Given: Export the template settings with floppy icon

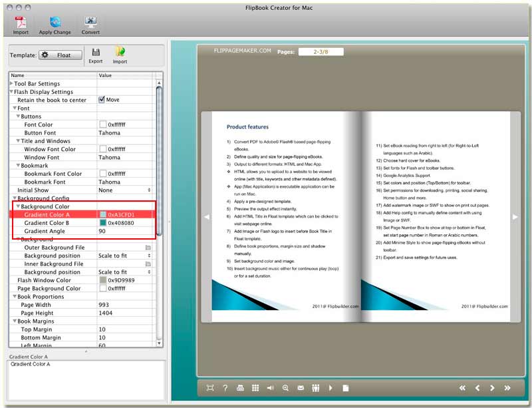Looking at the screenshot, I should click(96, 52).
